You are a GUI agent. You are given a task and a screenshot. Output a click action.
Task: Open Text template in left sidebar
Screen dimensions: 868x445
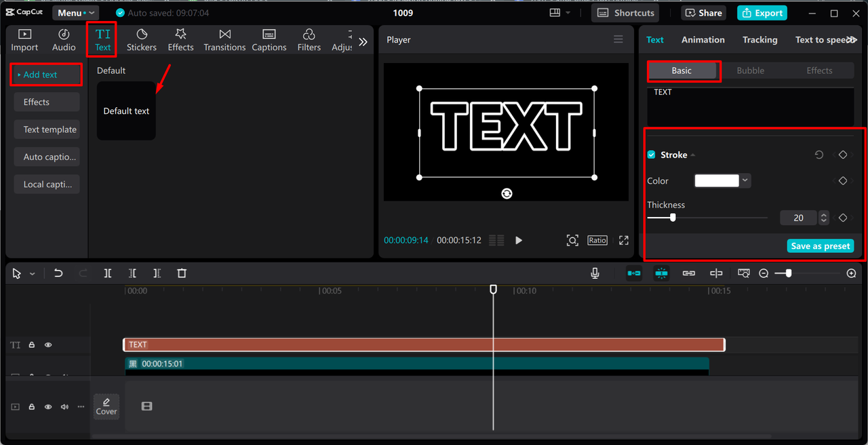tap(47, 130)
